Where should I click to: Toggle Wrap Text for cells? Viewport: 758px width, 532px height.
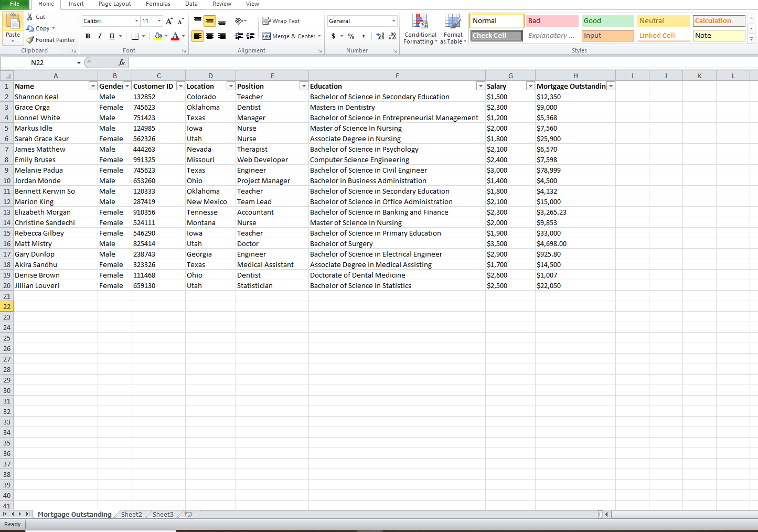coord(281,21)
